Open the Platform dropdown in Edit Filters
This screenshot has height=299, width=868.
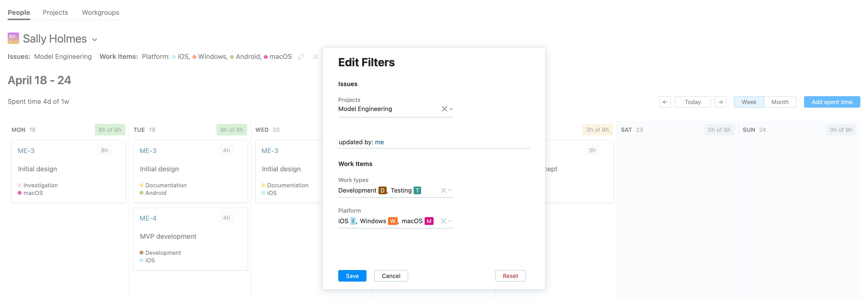pos(451,221)
